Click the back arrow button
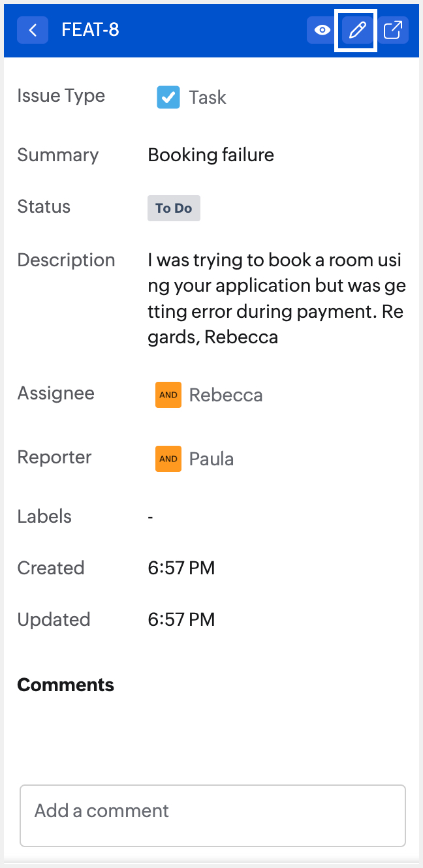This screenshot has width=423, height=868. (33, 30)
